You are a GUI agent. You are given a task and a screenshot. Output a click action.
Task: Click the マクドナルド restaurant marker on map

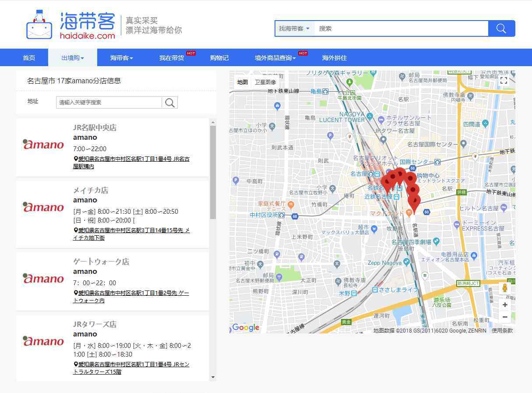409,213
